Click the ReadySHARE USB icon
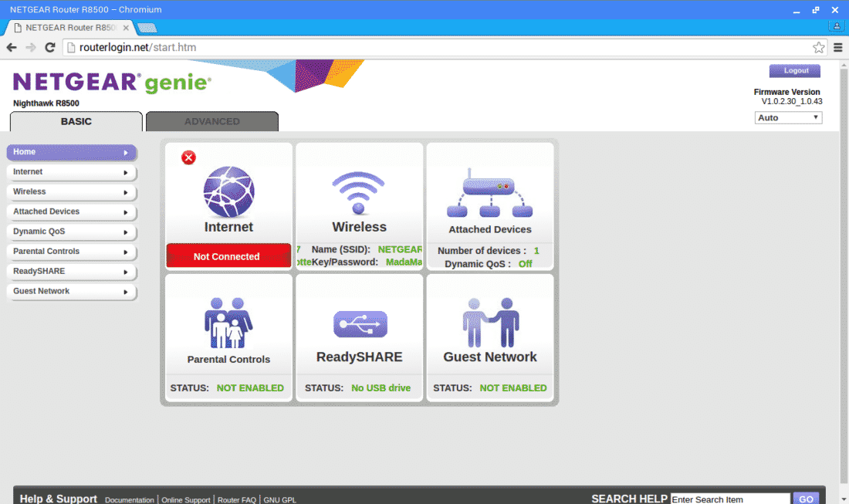Viewport: 849px width, 504px height. click(360, 323)
